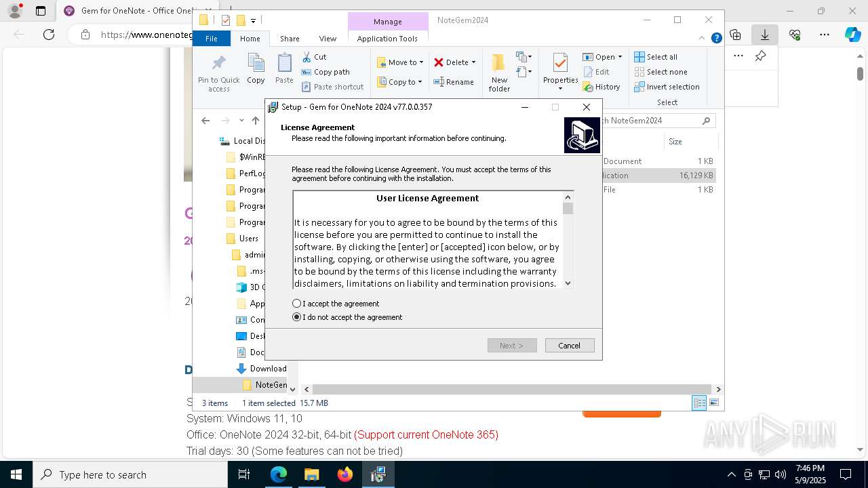Click the Task View taskbar icon
Image resolution: width=868 pixels, height=488 pixels.
pyautogui.click(x=244, y=474)
